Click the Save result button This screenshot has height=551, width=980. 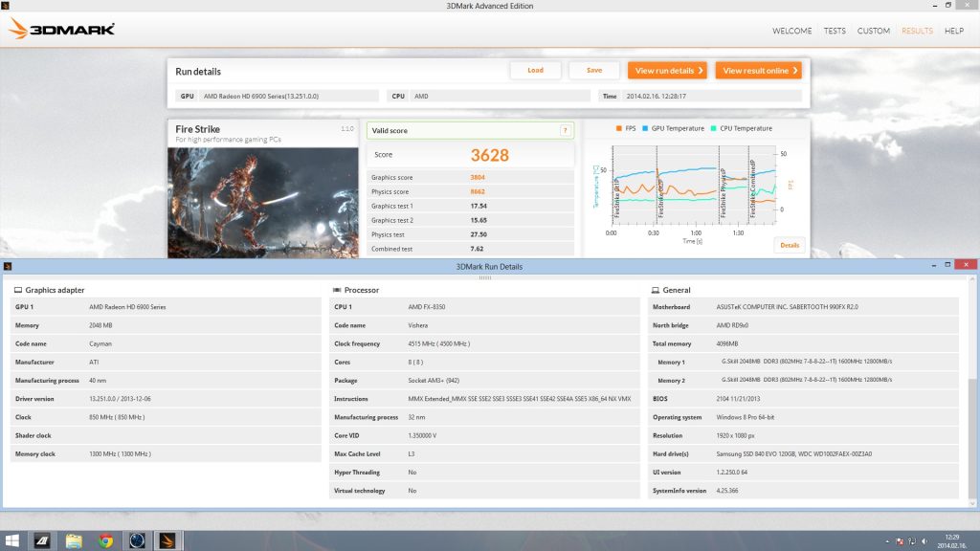pos(593,71)
